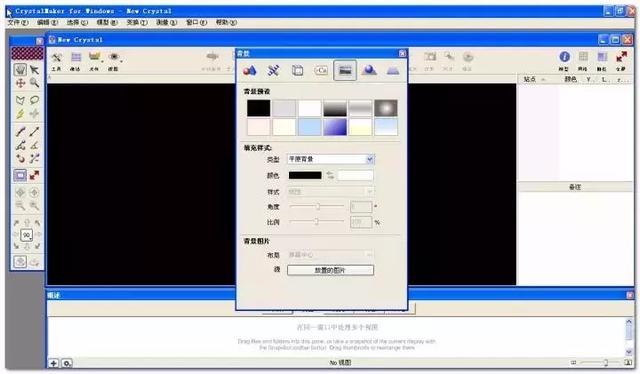The image size is (640, 374).
Task: Open the last perspective-plane tab in dialog
Action: (393, 71)
